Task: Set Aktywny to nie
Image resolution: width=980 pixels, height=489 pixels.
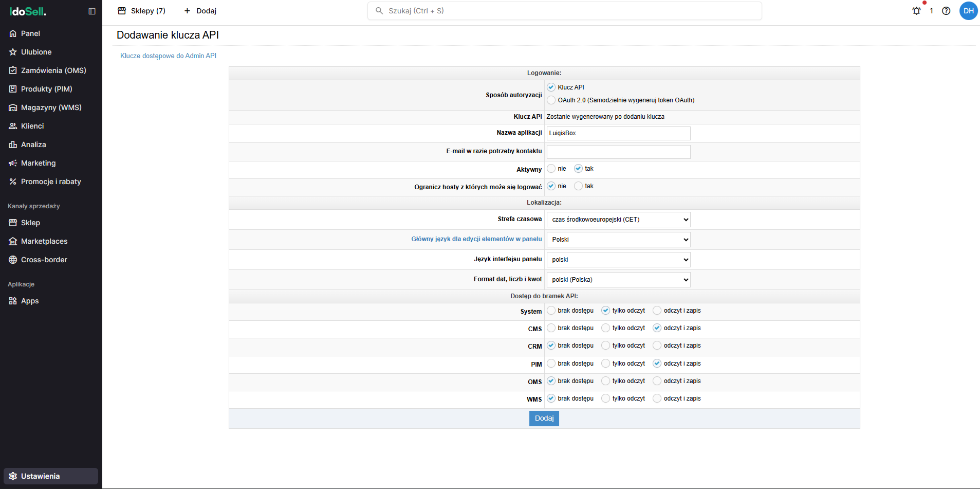Action: tap(551, 168)
